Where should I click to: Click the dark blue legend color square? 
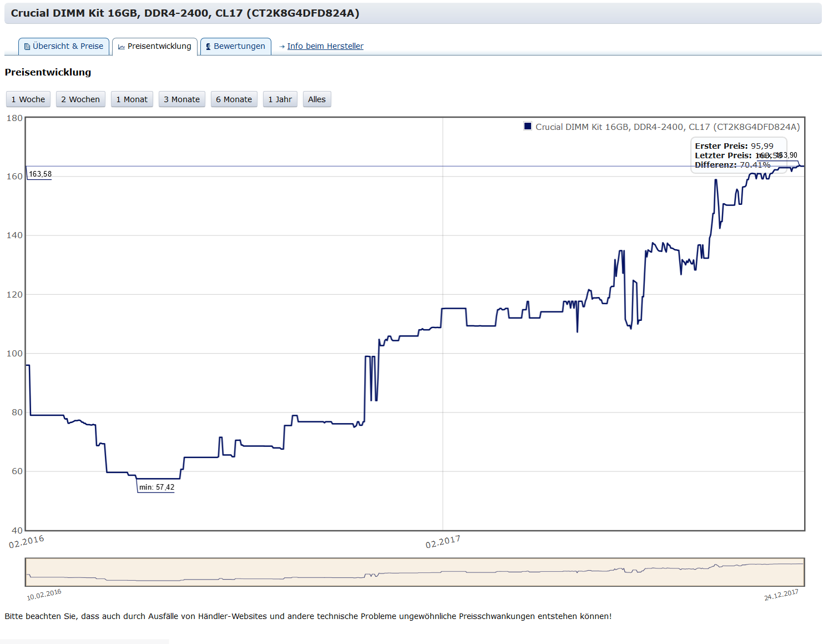(x=528, y=126)
